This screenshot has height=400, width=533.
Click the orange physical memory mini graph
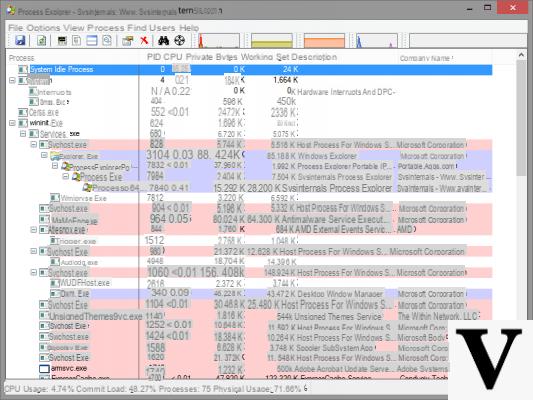tap(324, 40)
